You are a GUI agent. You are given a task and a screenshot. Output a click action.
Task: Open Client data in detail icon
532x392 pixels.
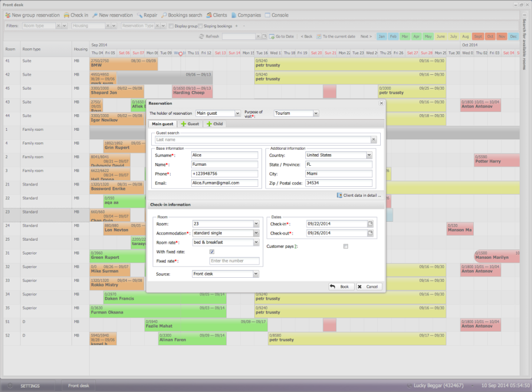tap(339, 196)
